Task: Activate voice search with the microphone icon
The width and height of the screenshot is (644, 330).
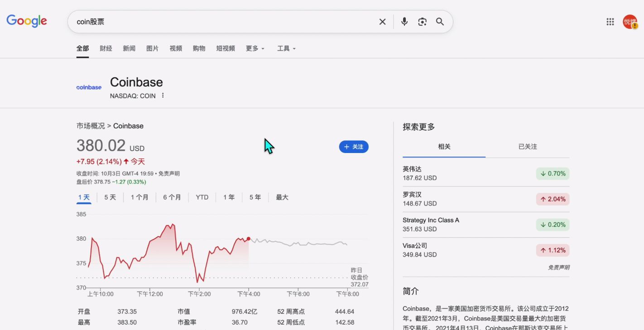Action: point(404,21)
